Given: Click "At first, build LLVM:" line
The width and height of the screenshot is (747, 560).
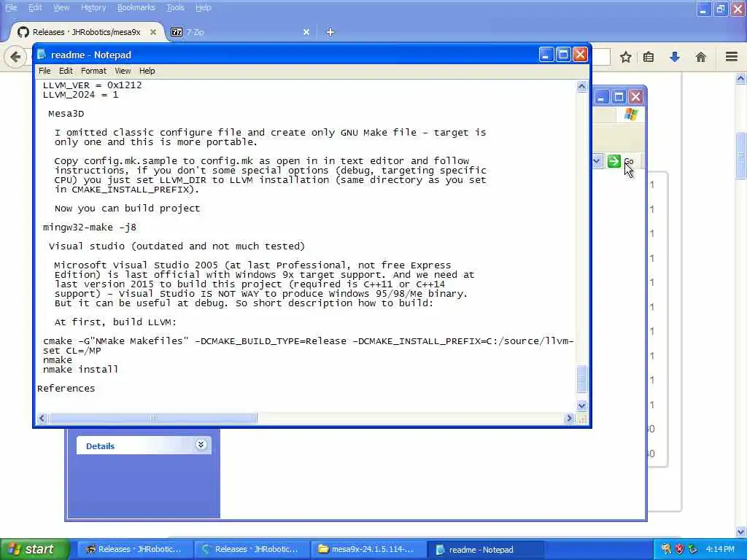Looking at the screenshot, I should (x=115, y=322).
